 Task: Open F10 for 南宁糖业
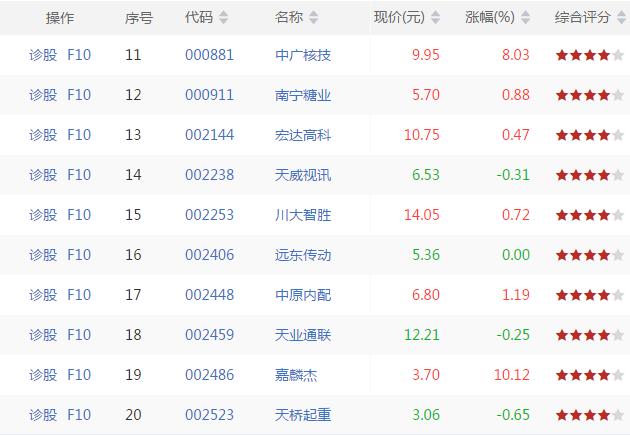click(79, 95)
